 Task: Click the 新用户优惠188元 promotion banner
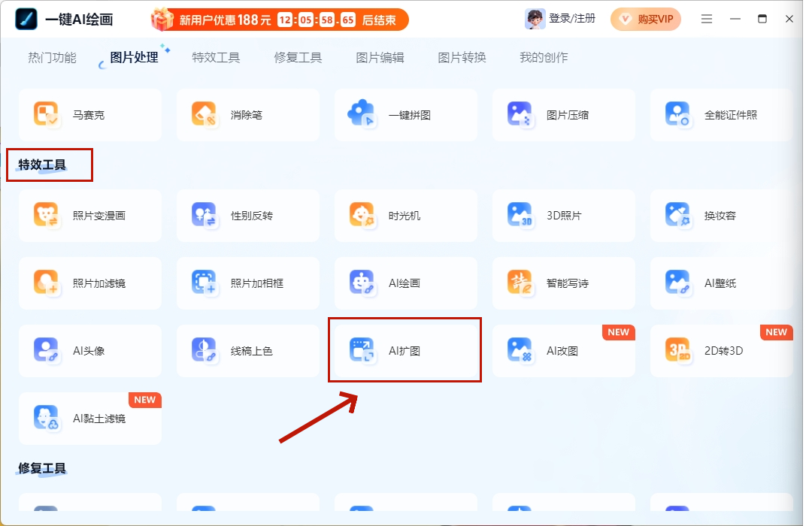coord(280,20)
